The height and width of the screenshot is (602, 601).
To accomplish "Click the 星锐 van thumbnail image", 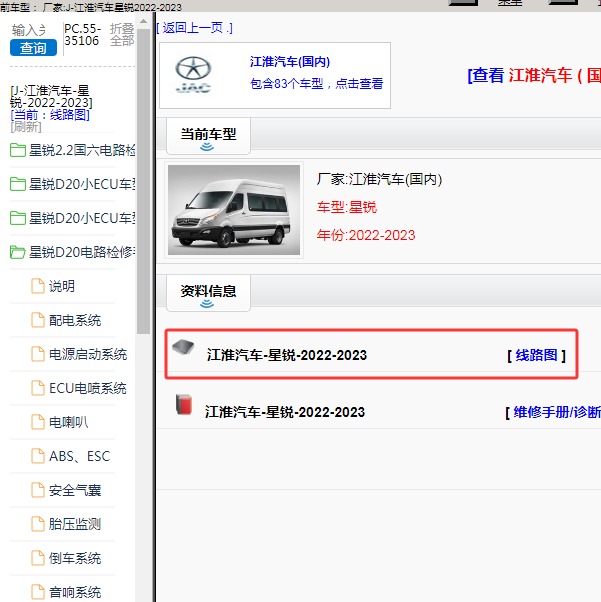I will click(234, 210).
